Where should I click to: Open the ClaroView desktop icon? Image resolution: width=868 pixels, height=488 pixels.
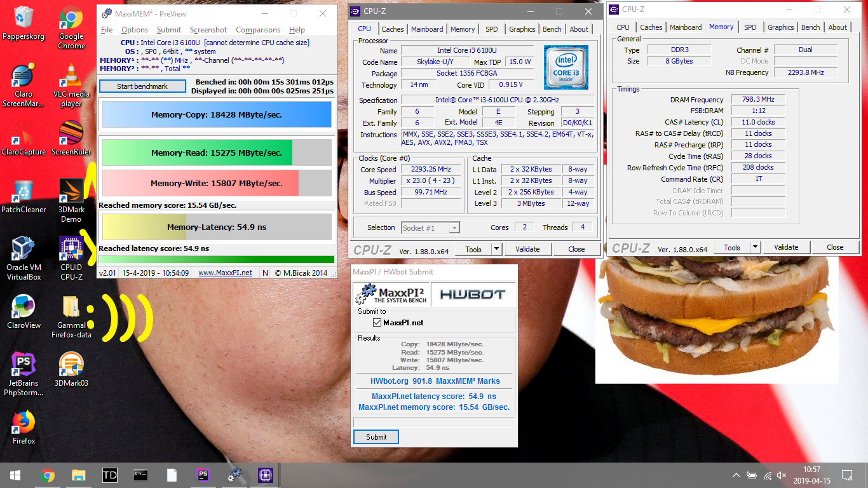24,311
